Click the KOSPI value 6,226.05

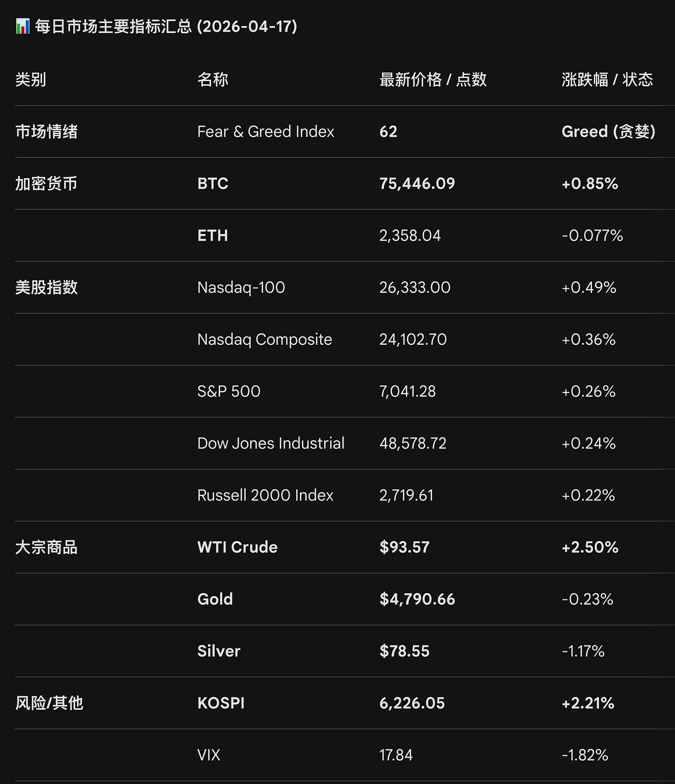(412, 703)
